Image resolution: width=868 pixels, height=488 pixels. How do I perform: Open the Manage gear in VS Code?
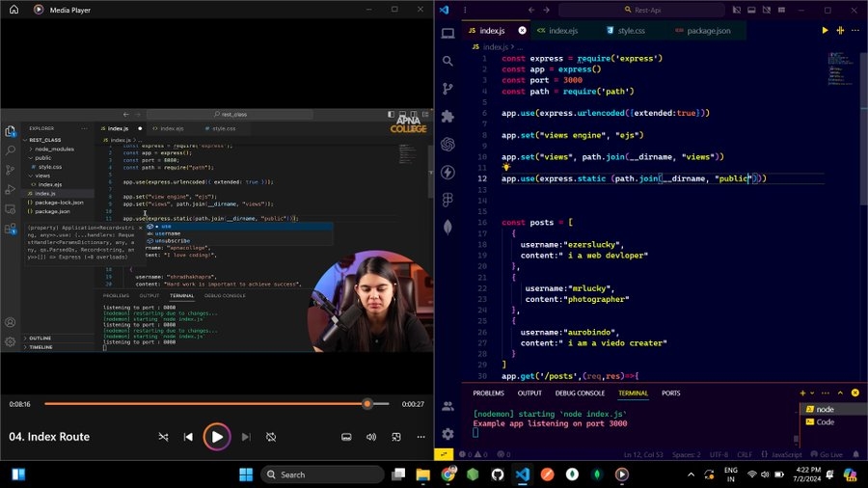[x=448, y=434]
